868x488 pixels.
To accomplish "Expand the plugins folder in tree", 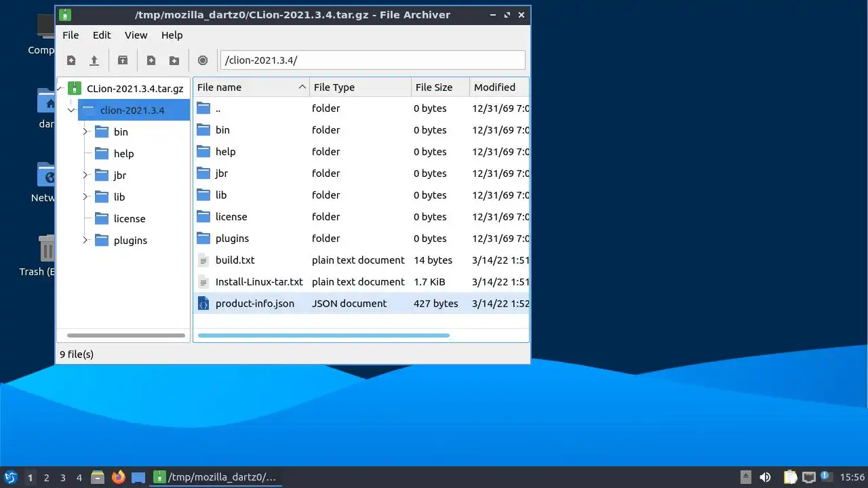I will [85, 240].
